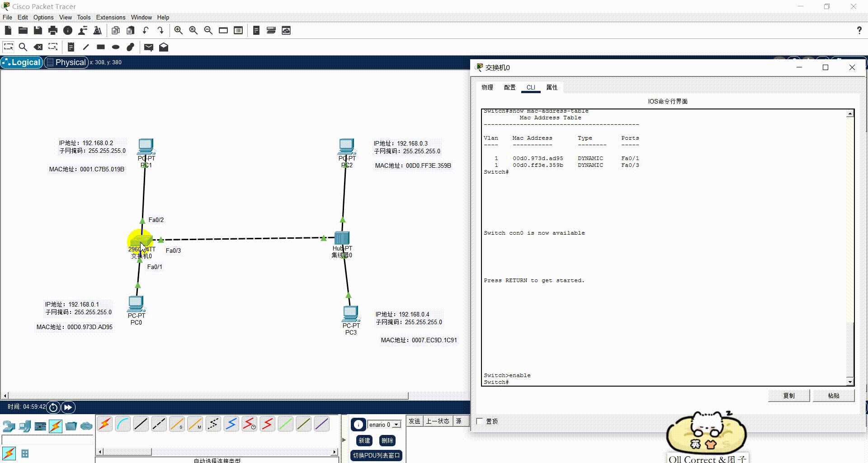Activate the Delete tool

[38, 47]
